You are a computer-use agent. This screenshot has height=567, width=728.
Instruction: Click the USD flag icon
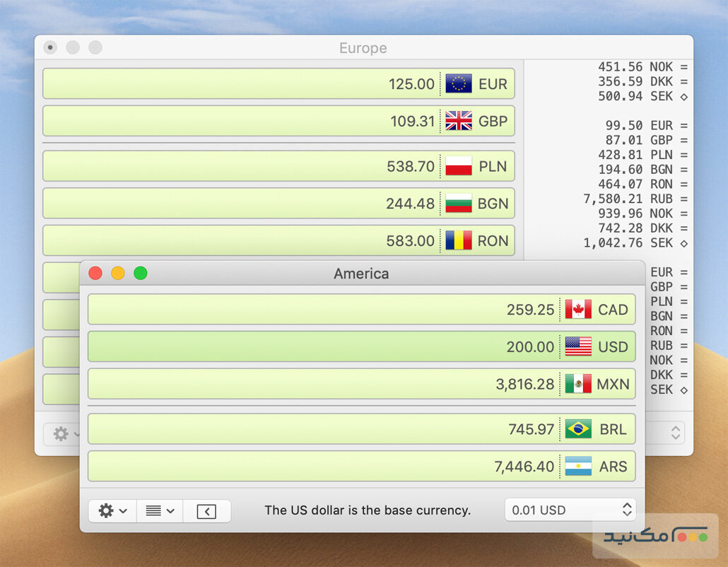coord(579,347)
